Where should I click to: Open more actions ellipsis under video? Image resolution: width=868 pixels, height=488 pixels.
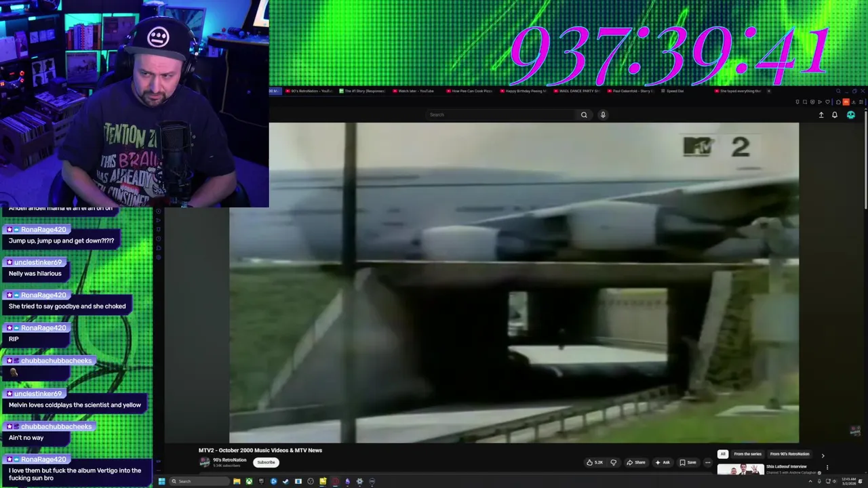coord(708,462)
